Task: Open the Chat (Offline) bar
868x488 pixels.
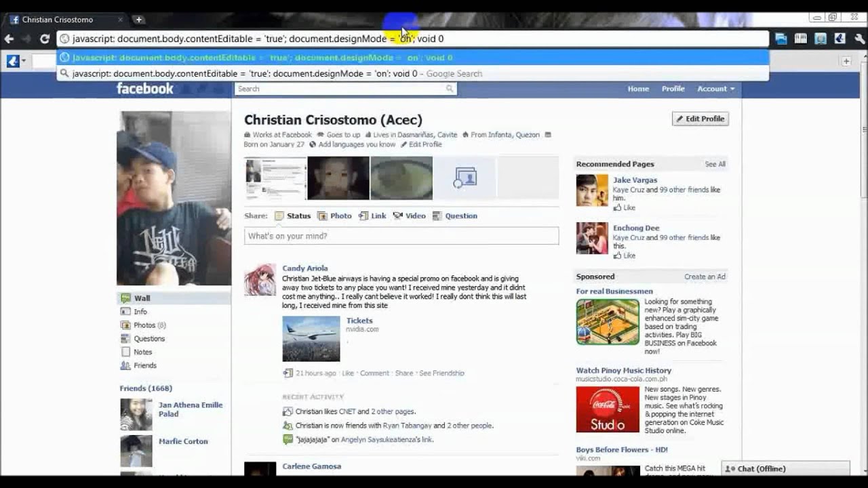Action: tap(785, 469)
